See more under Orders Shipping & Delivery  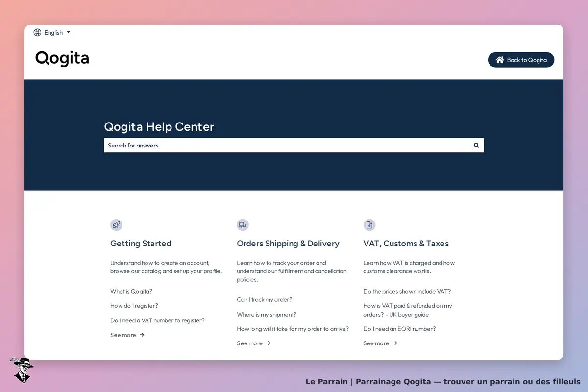click(254, 343)
